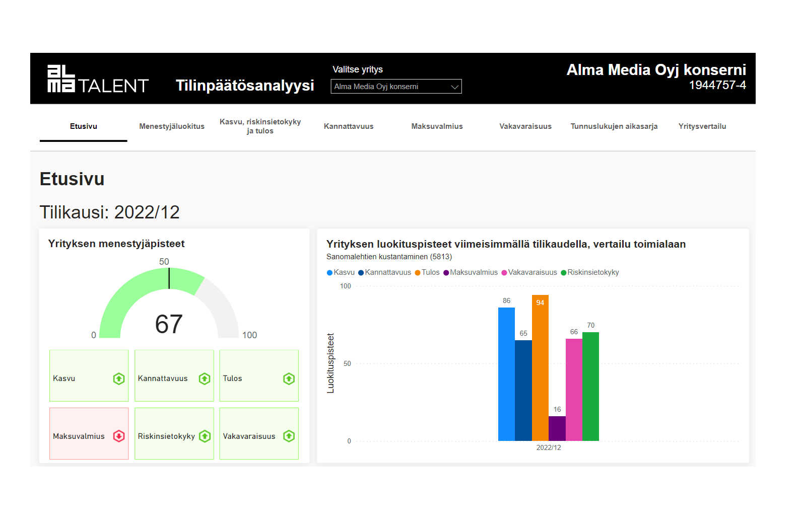Open the Vakavaraisuus tab

[525, 126]
